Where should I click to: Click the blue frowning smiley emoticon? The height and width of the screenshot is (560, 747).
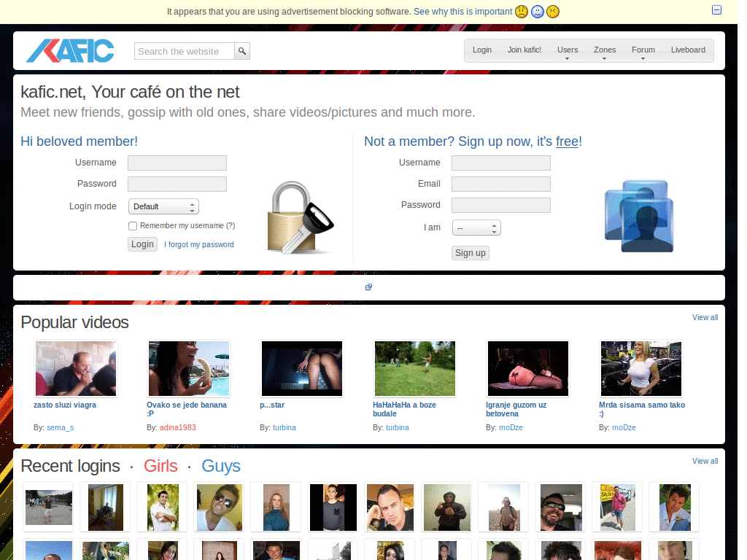(x=538, y=12)
